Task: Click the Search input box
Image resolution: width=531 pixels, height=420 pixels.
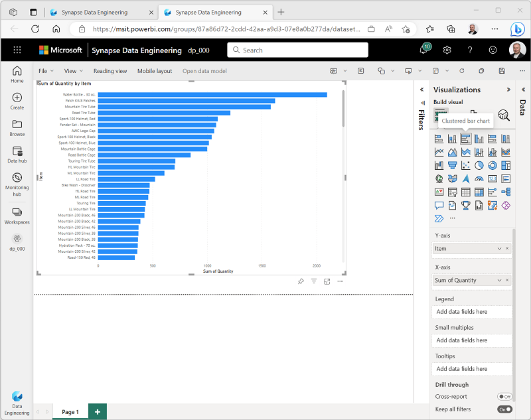Action: (x=297, y=50)
